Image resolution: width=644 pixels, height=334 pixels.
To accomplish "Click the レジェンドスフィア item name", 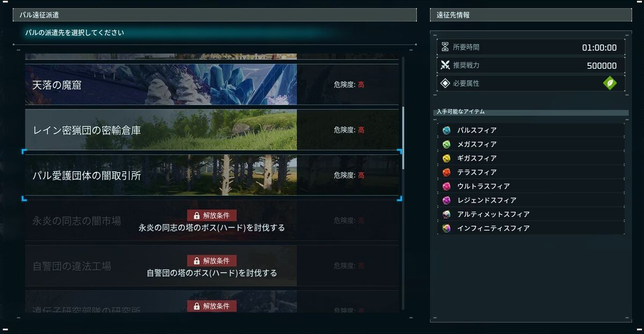I will [x=487, y=200].
